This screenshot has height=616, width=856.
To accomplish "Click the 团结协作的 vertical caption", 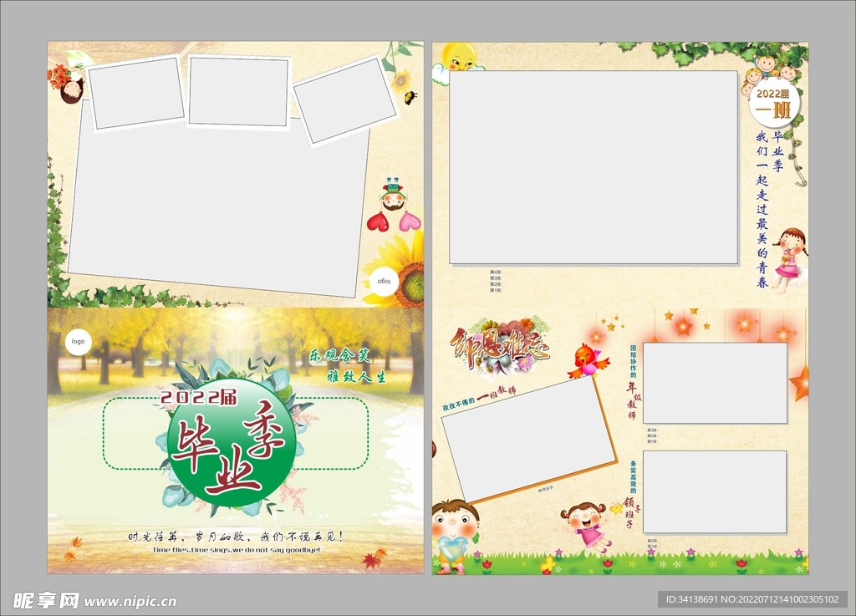I will coord(634,361).
